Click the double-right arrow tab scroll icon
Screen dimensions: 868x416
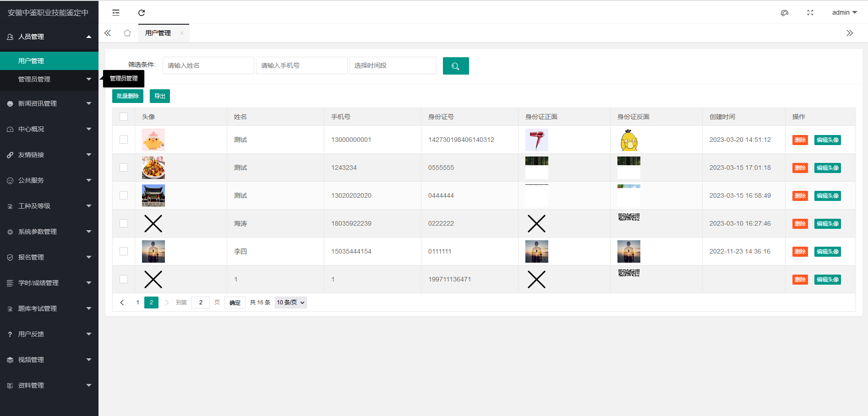850,33
